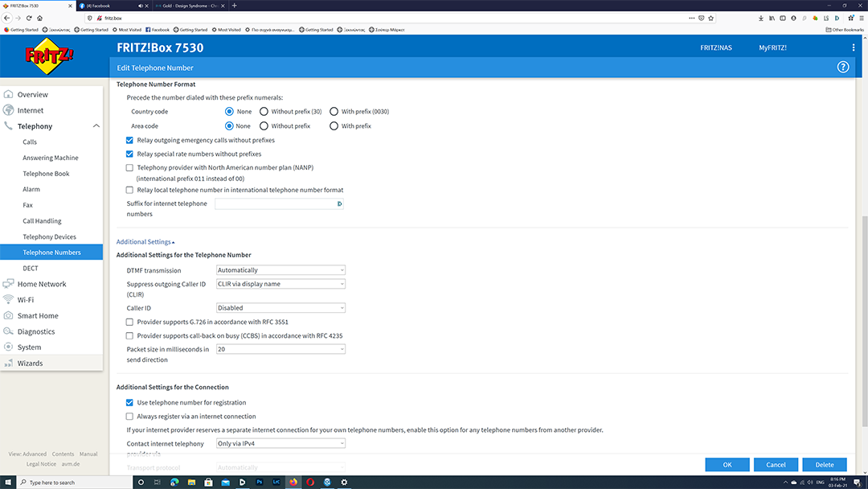Open the Firefox downloads panel
Image resolution: width=868 pixels, height=489 pixels.
tap(760, 18)
